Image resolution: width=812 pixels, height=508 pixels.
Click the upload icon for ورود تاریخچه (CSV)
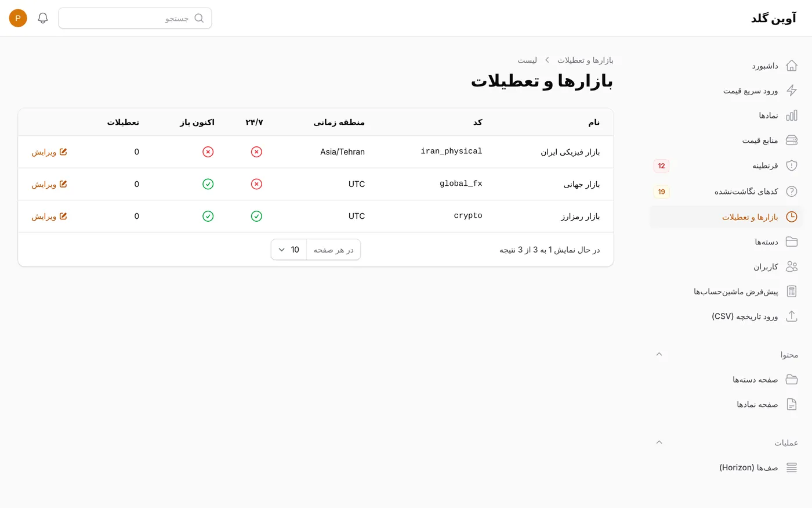792,316
